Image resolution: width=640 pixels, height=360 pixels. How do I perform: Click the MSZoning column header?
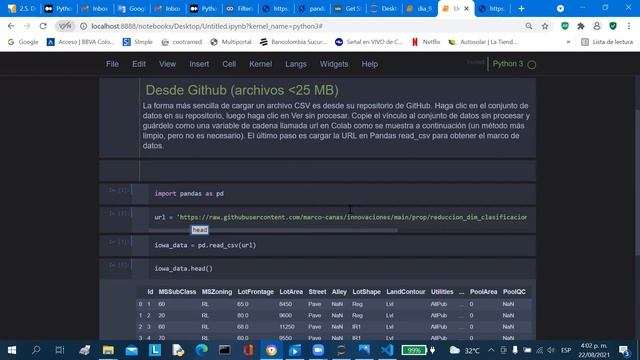click(x=217, y=292)
